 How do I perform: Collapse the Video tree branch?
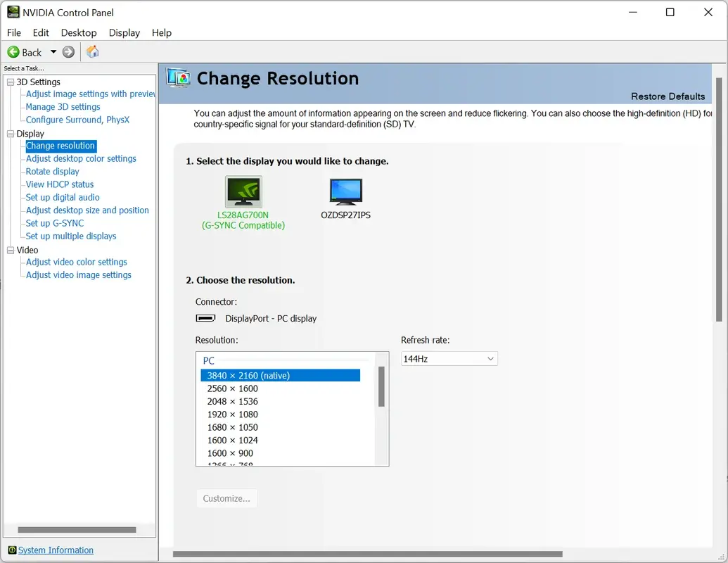click(10, 250)
